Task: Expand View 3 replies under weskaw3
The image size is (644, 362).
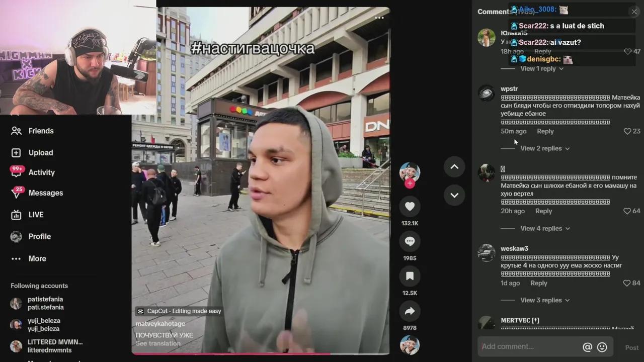Action: pyautogui.click(x=545, y=300)
